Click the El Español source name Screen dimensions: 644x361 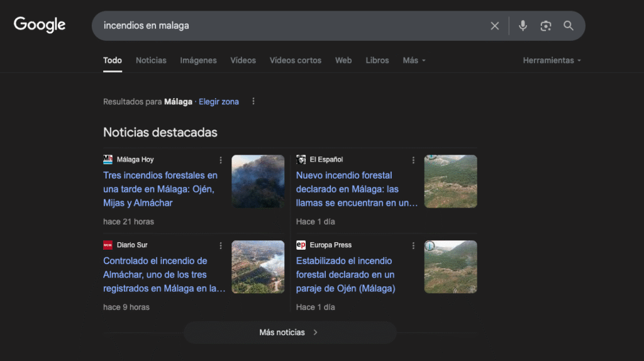pyautogui.click(x=326, y=159)
